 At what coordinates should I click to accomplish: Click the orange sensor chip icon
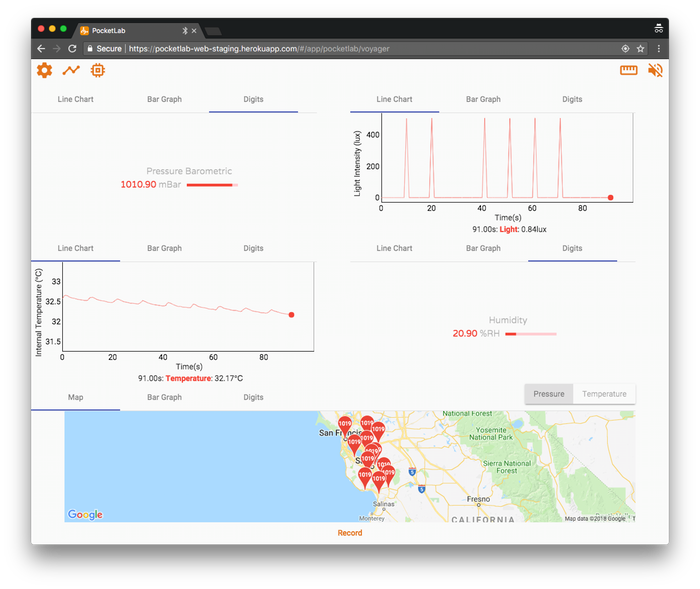(x=97, y=70)
